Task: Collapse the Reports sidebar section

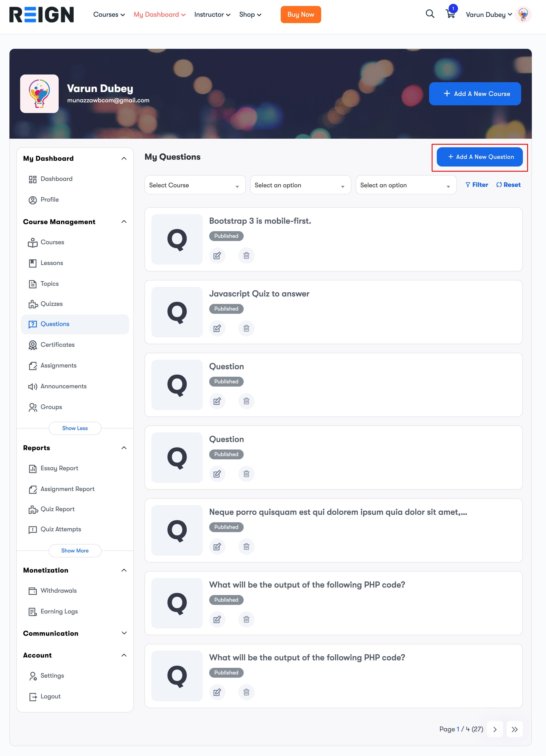Action: [x=124, y=448]
